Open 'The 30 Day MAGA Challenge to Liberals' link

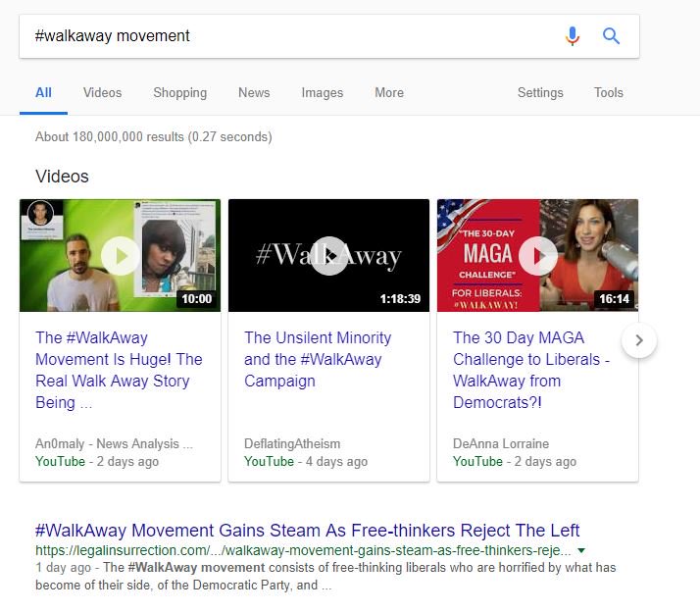click(531, 370)
